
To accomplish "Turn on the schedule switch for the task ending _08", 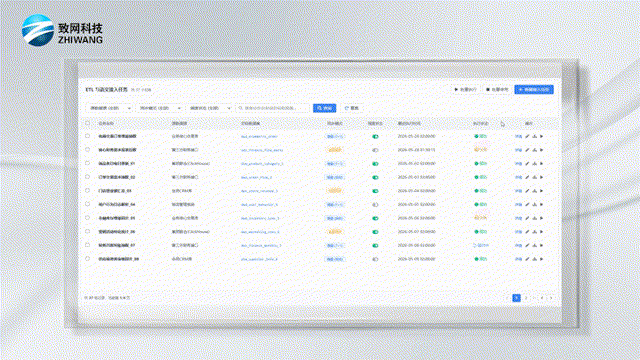I will [x=376, y=259].
